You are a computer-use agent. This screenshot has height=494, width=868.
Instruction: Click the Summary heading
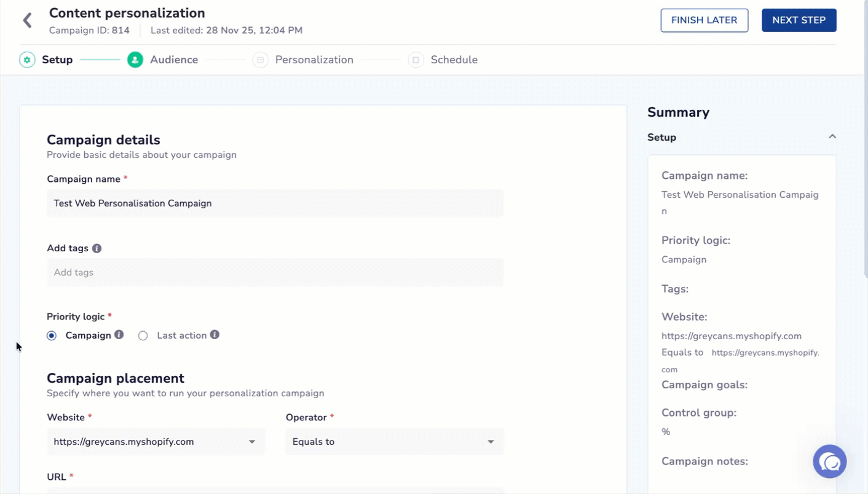(x=679, y=112)
